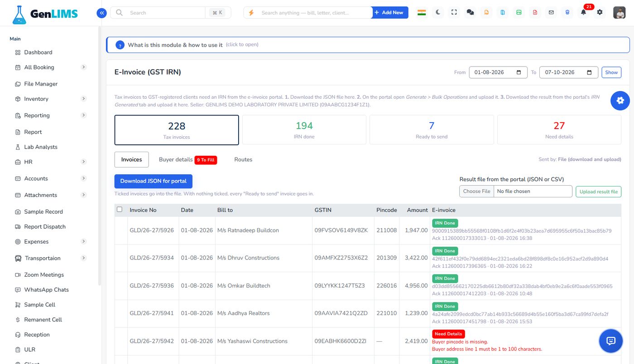This screenshot has width=634, height=364.
Task: Open the From date field 01-08-2026
Action: point(498,72)
